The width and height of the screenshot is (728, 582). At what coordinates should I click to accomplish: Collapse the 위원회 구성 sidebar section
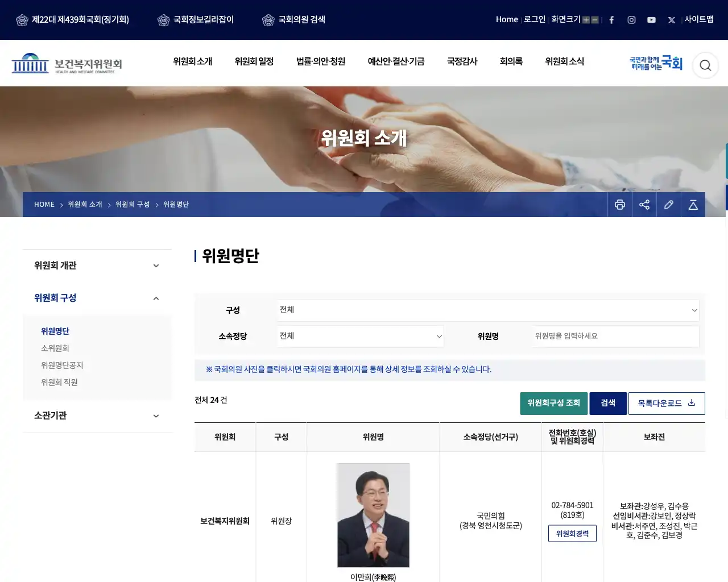pyautogui.click(x=97, y=298)
